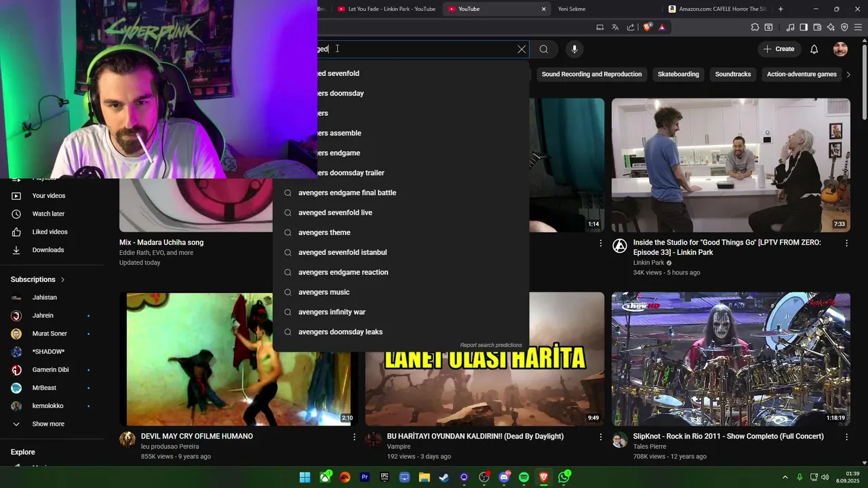868x488 pixels.
Task: Start voice search with the microphone icon
Action: point(574,49)
